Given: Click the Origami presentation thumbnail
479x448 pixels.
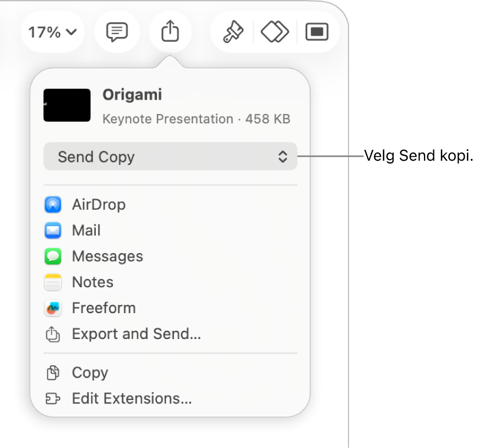Looking at the screenshot, I should click(67, 105).
